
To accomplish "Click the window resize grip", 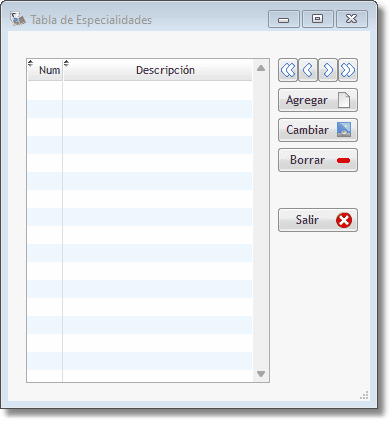I will [364, 395].
